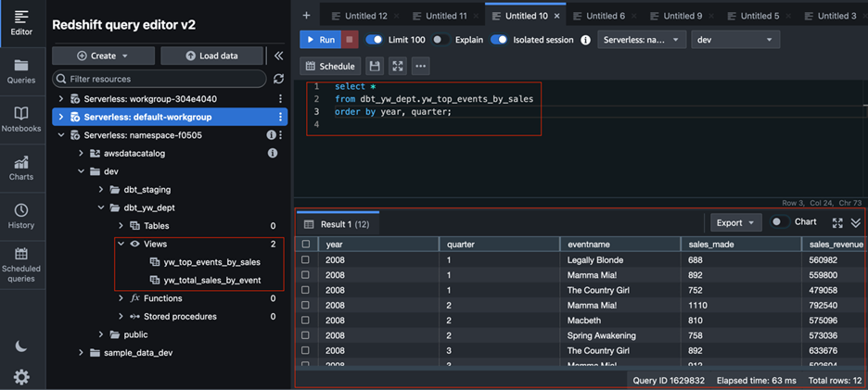Expand Serverless: workgroup-304e4040 node
This screenshot has width=868, height=390.
(61, 99)
